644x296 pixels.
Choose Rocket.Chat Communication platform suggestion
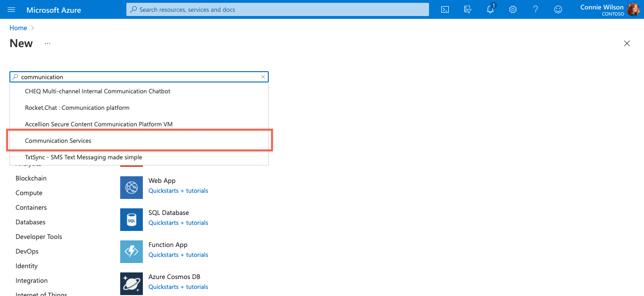pos(77,107)
